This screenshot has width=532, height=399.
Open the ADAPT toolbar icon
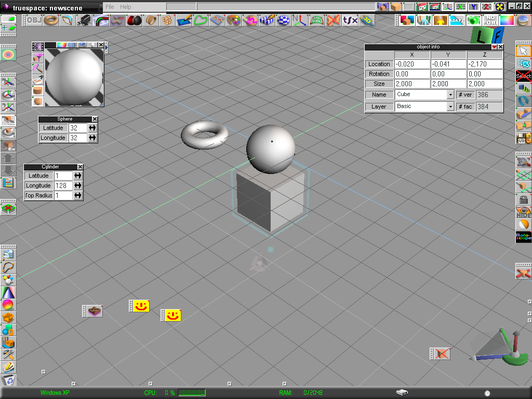(457, 20)
